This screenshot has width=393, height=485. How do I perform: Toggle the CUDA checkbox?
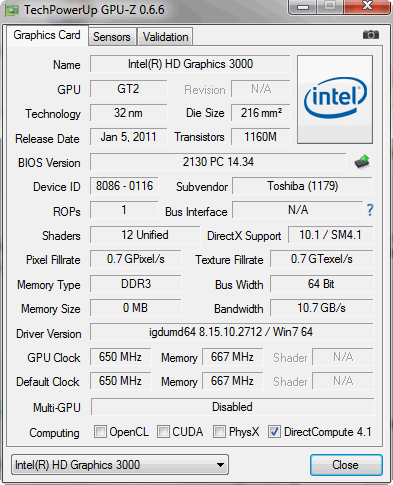coord(163,431)
